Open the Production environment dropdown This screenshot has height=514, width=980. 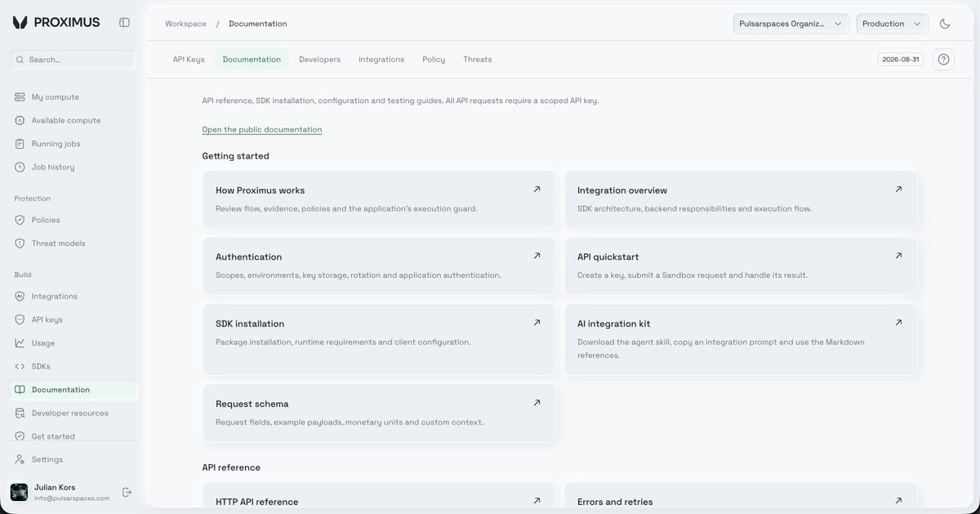[892, 24]
